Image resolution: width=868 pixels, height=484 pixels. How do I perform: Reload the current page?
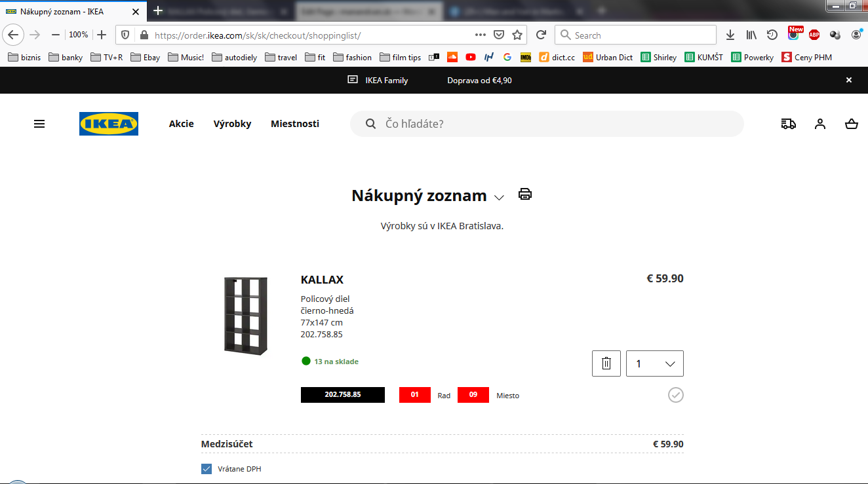pos(541,35)
